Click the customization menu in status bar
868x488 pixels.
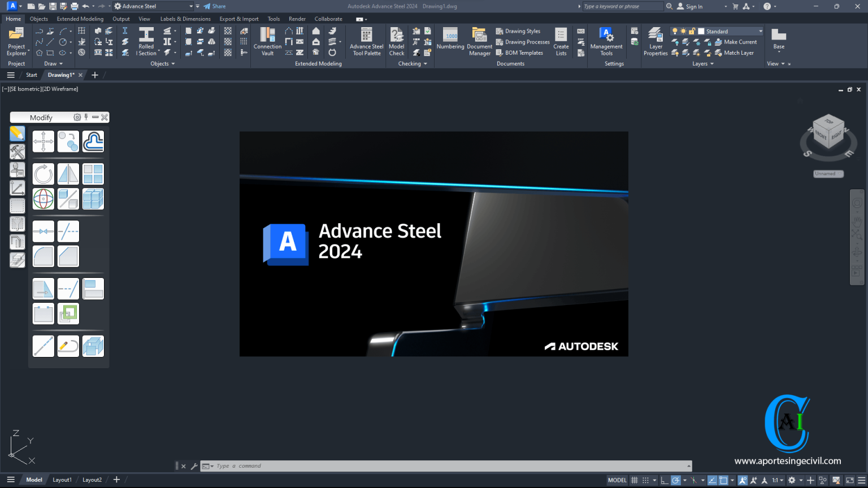[x=862, y=480]
